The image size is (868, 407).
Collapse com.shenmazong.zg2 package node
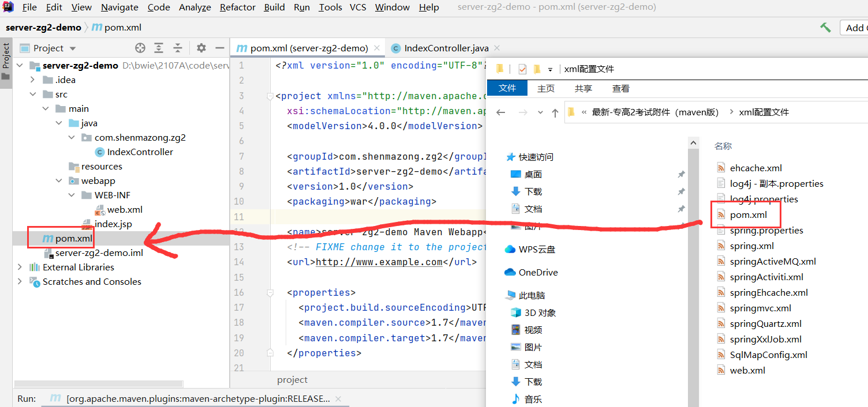point(72,138)
